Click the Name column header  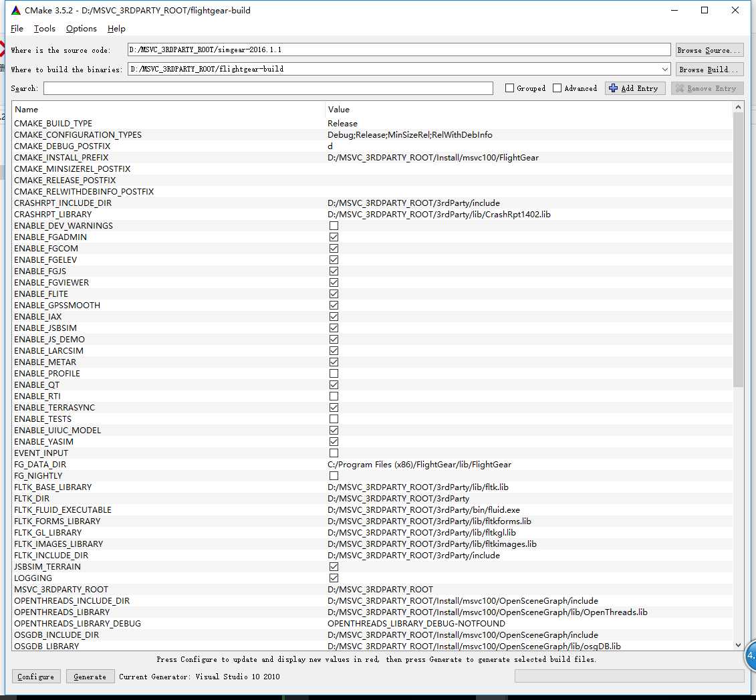[x=26, y=110]
